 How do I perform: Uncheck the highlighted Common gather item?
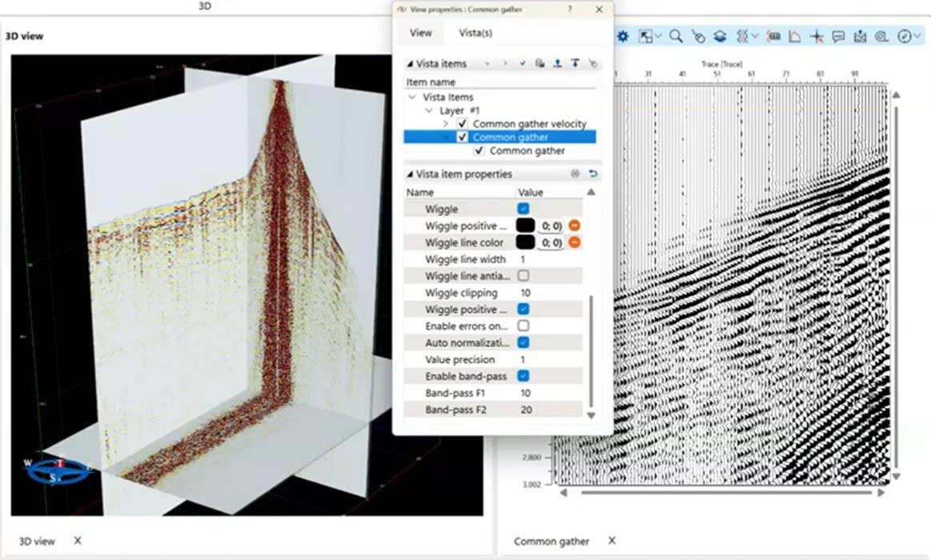pyautogui.click(x=462, y=137)
